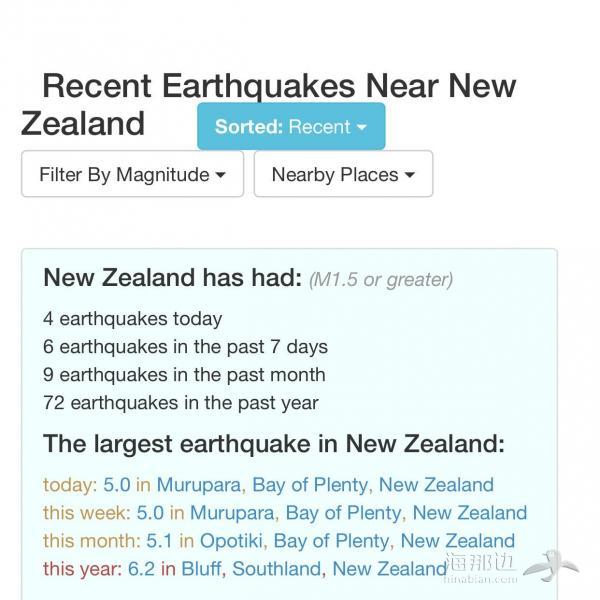Screen dimensions: 600x600
Task: Click Bay of Plenty in today's row
Action: (310, 485)
